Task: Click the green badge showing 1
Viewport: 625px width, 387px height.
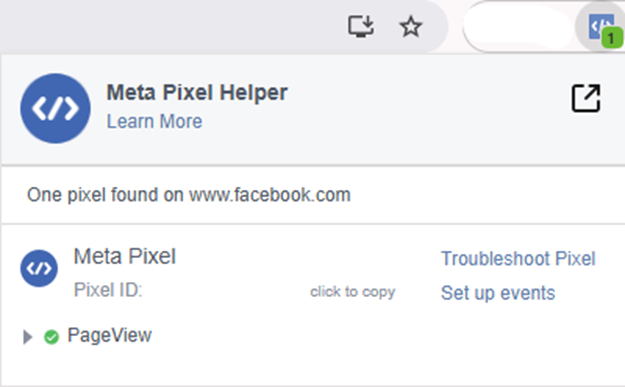Action: tap(612, 38)
